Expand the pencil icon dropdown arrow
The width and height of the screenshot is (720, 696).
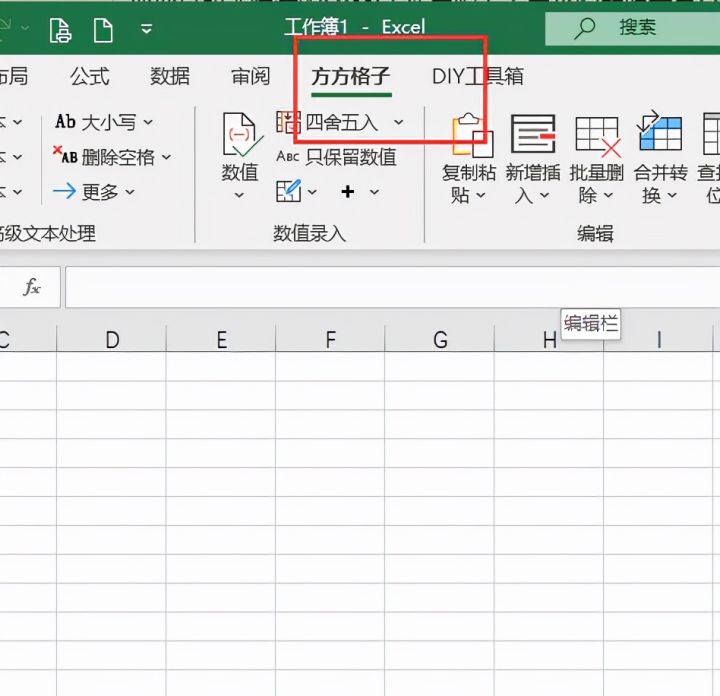[312, 192]
